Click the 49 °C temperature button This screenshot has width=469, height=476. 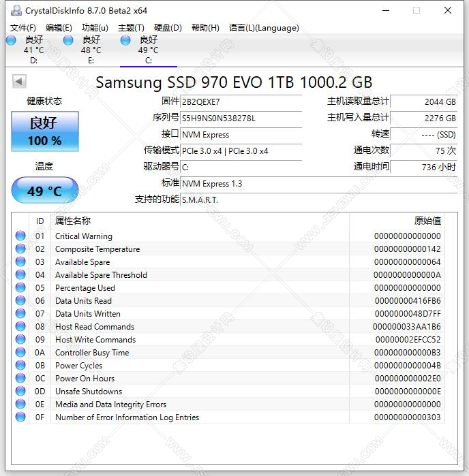coord(45,191)
